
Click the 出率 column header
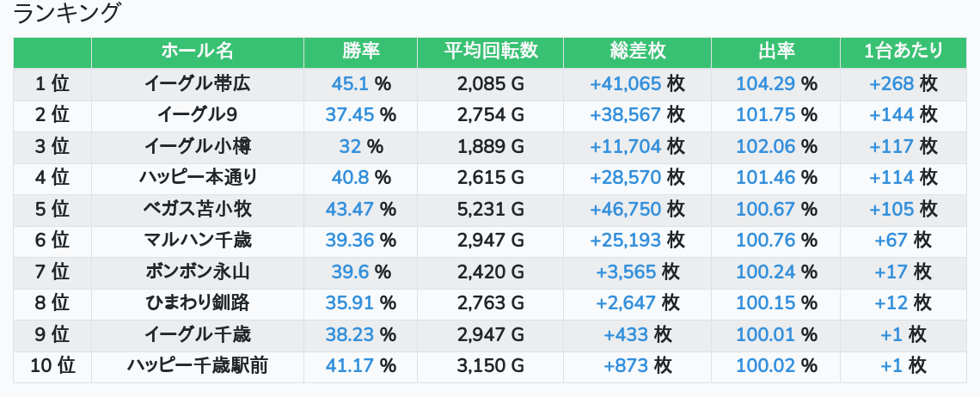click(x=776, y=52)
